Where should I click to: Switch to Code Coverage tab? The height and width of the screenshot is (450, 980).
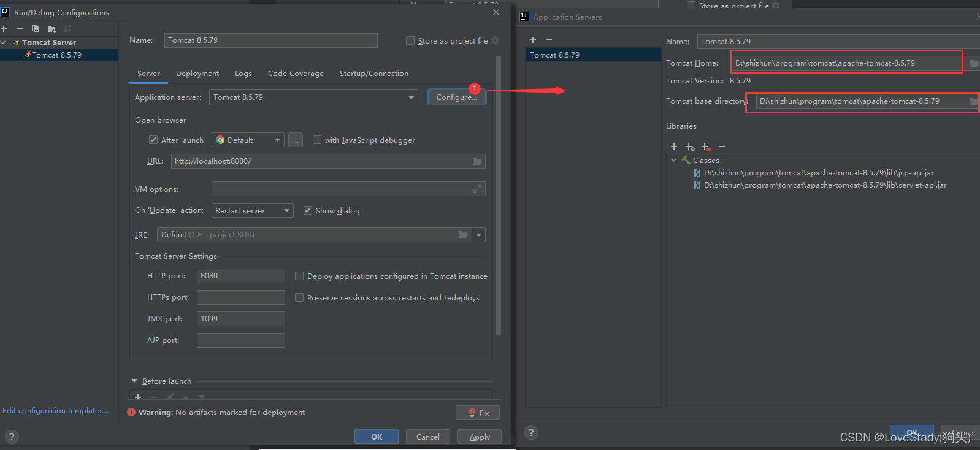296,74
